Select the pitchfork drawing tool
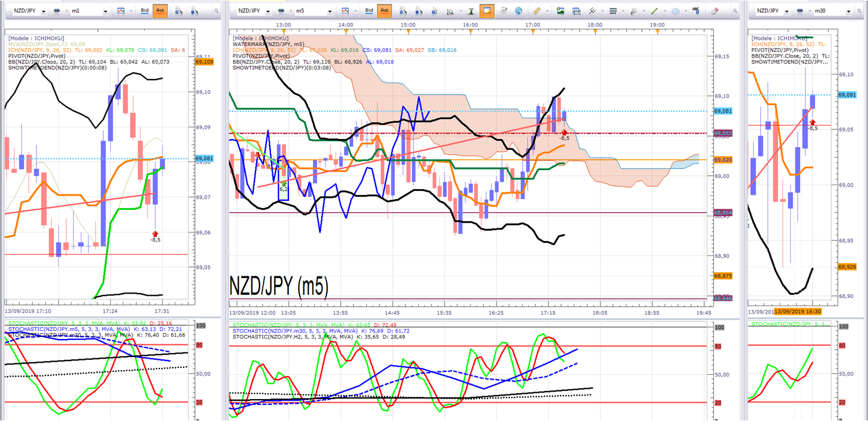Screen dimensions: 868x421 tap(592, 11)
